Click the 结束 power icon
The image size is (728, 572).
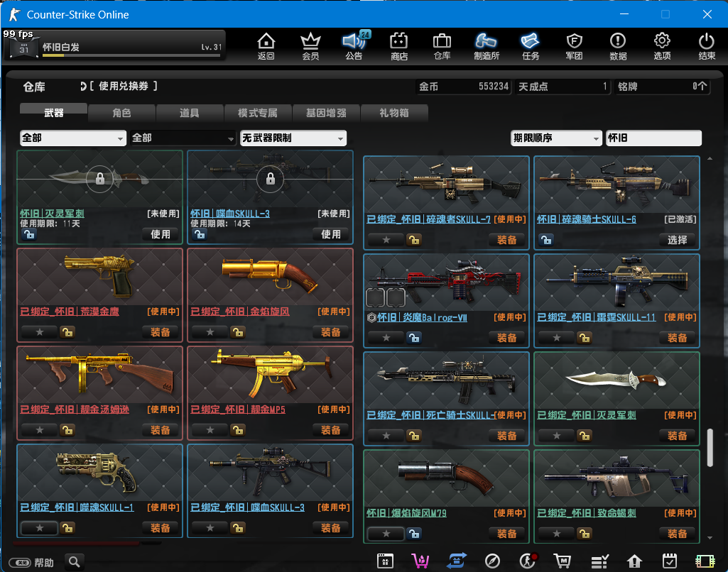pos(707,46)
